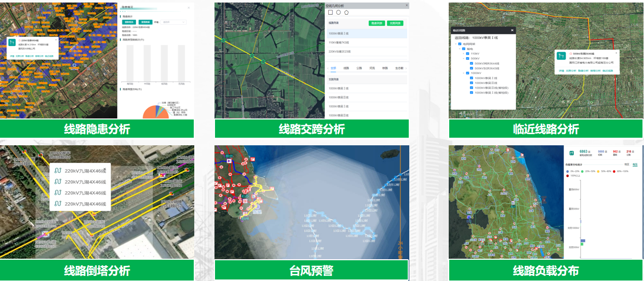
Task: Switch to the 铁路 tab
Action: pos(385,68)
